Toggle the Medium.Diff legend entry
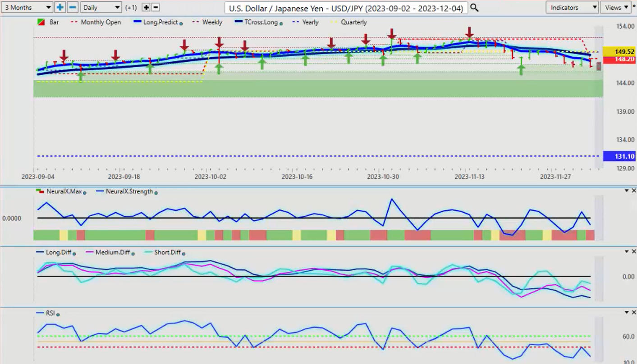Viewport: 637px width, 364px height. pos(108,252)
